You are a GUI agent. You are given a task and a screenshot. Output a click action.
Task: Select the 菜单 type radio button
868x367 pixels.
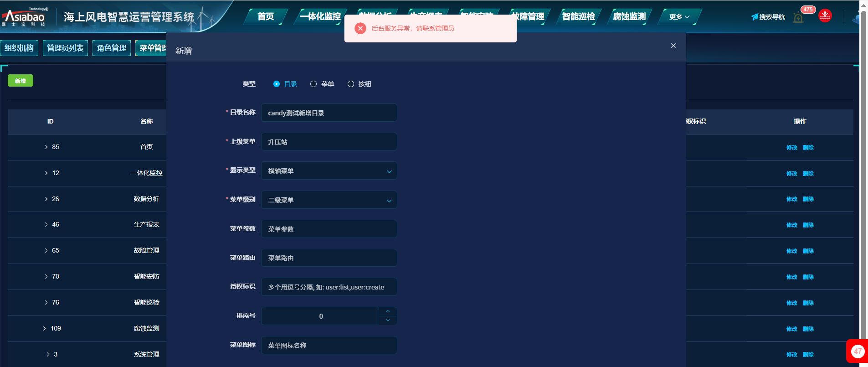pos(313,84)
